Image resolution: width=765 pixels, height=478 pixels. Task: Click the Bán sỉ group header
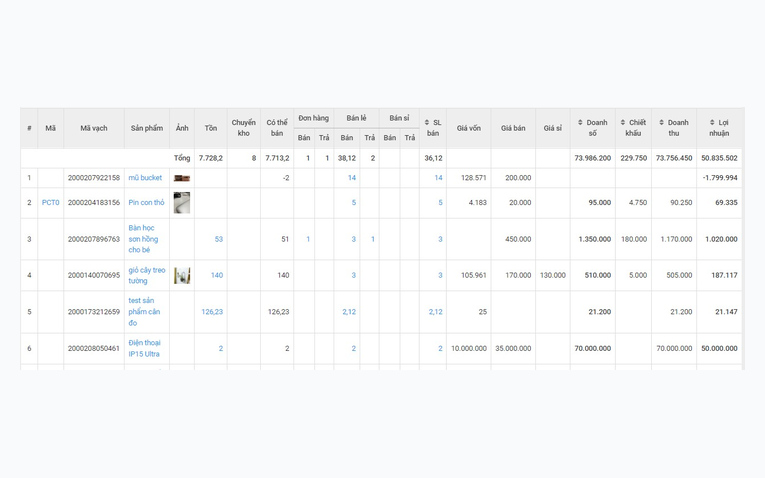coord(399,118)
